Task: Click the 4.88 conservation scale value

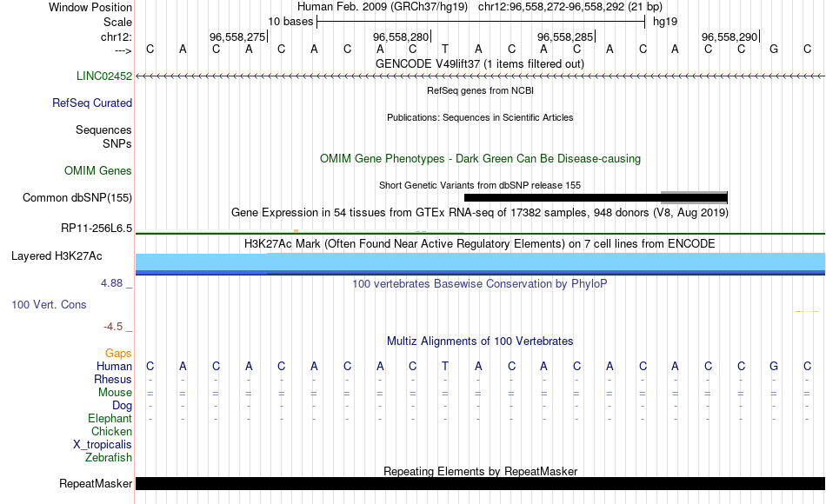Action: coord(111,283)
